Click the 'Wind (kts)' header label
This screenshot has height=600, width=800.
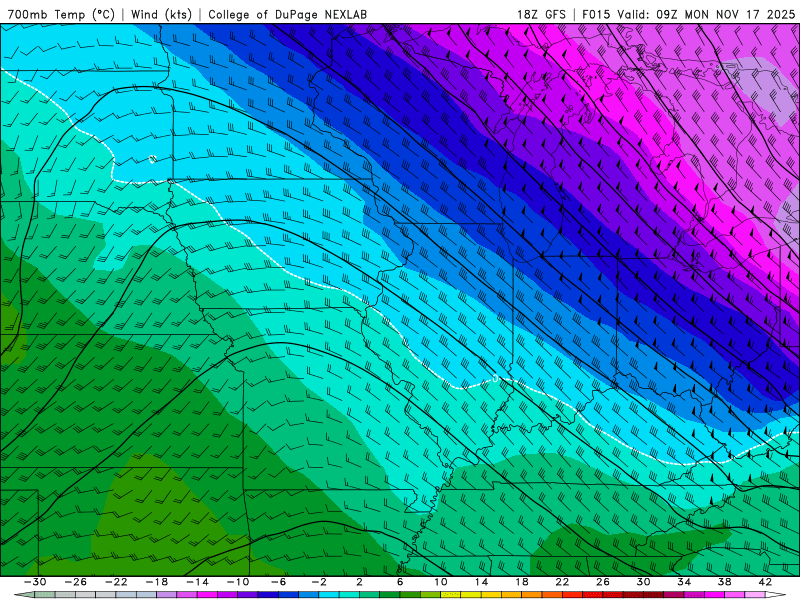(161, 14)
